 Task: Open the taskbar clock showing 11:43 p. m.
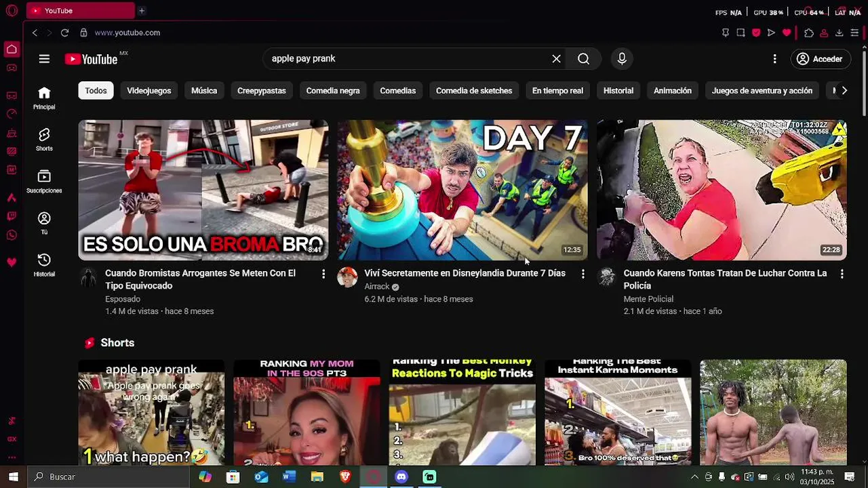[817, 476]
